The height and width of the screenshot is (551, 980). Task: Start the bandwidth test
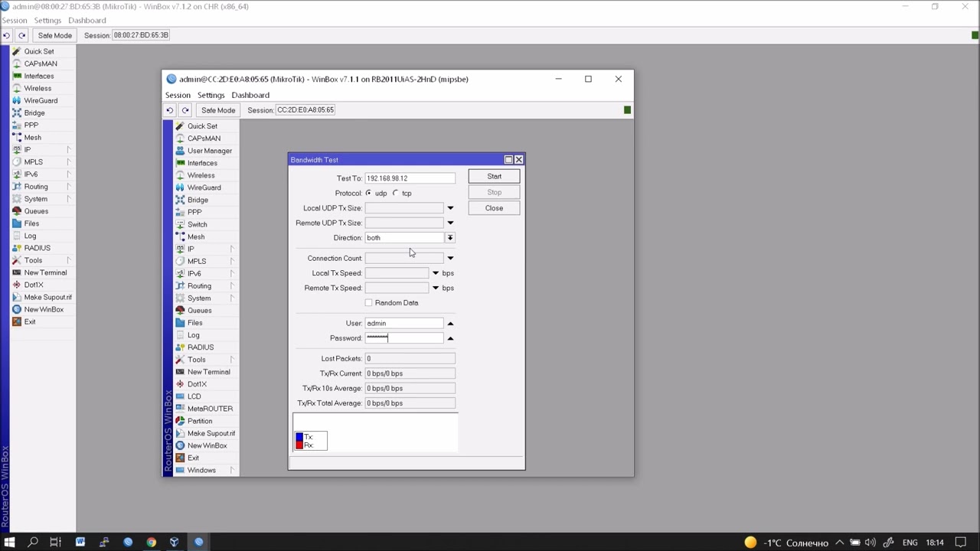(x=495, y=177)
